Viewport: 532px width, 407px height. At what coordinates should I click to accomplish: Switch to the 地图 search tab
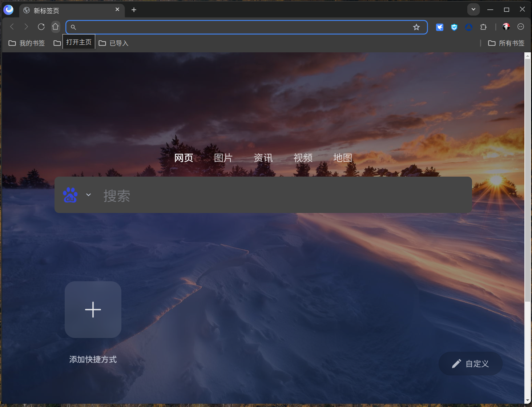pos(343,158)
